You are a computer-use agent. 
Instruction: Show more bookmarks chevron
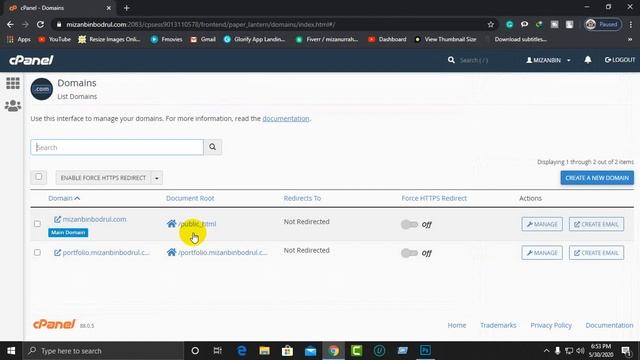click(x=630, y=39)
